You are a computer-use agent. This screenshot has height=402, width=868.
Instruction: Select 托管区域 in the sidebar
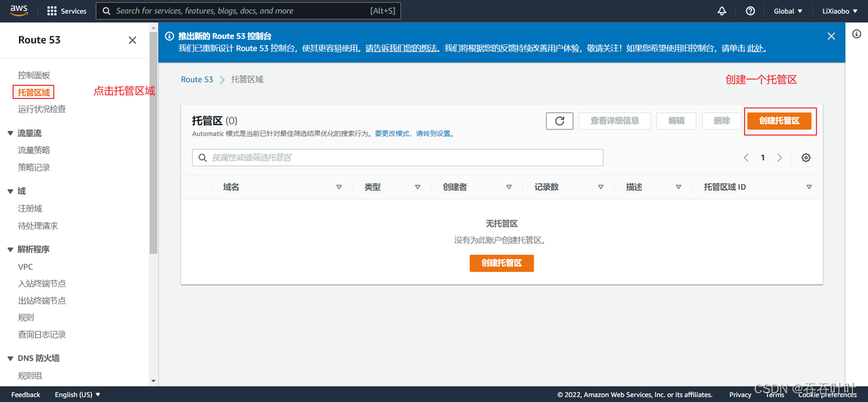33,92
